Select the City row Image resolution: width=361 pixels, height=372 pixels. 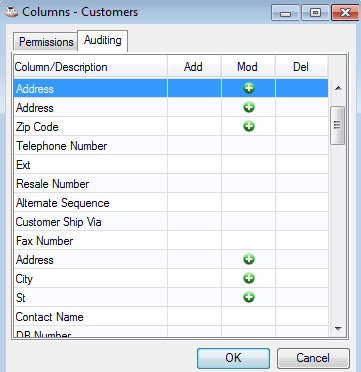[171, 279]
